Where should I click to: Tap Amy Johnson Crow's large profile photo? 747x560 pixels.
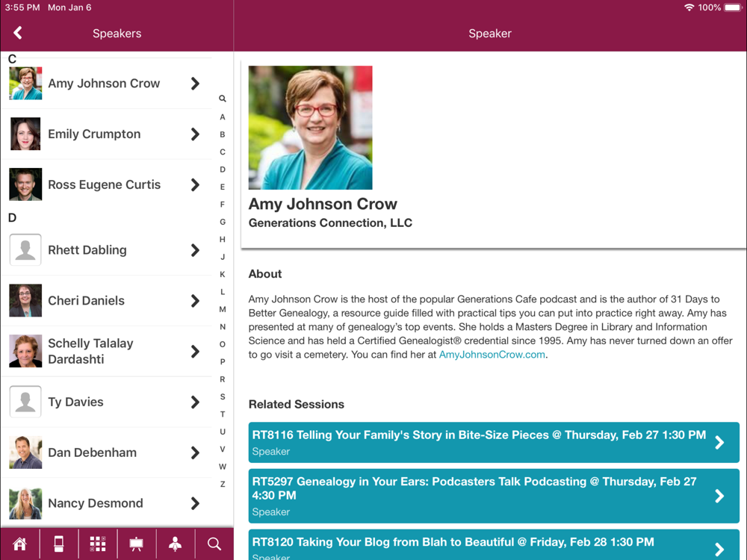coord(310,128)
